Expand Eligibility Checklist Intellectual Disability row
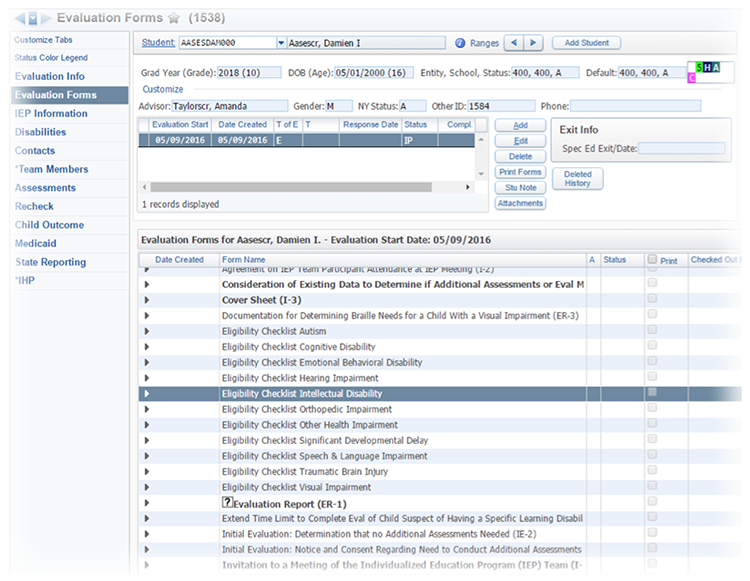The width and height of the screenshot is (750, 581). [x=147, y=394]
